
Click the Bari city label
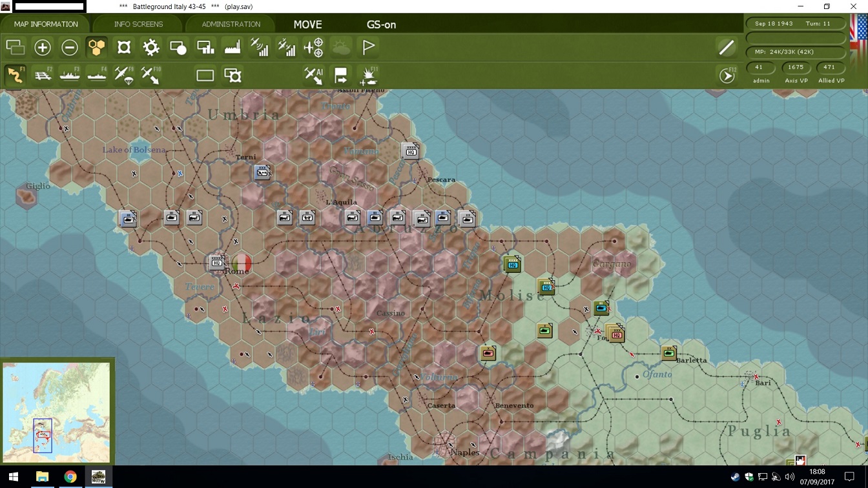click(763, 383)
